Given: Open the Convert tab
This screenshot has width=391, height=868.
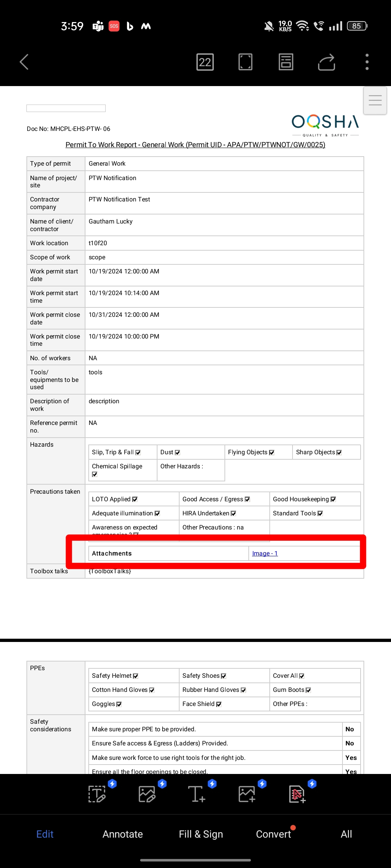Looking at the screenshot, I should tap(273, 834).
